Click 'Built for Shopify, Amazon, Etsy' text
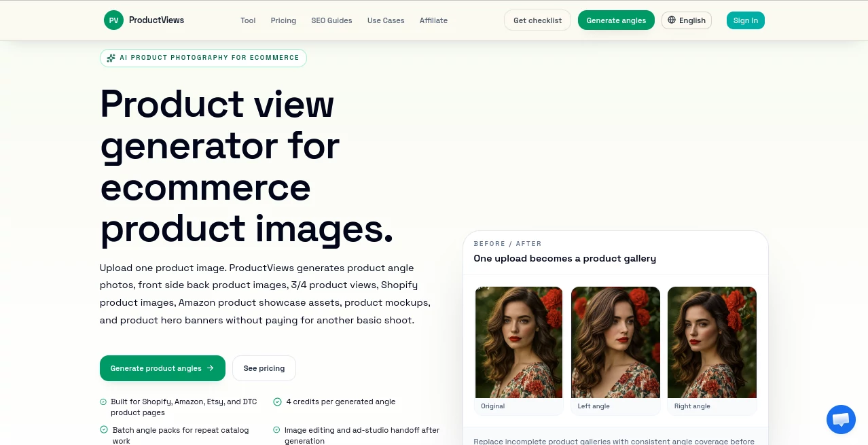The height and width of the screenshot is (445, 868). pos(184,407)
